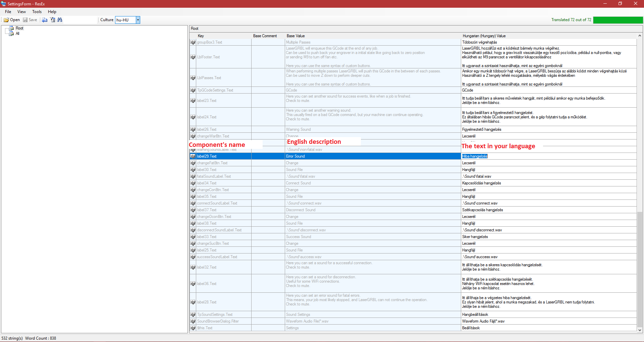Viewport: 644px width, 342px height.
Task: Click the row icon beside groupBox3.Text
Action: click(x=193, y=42)
